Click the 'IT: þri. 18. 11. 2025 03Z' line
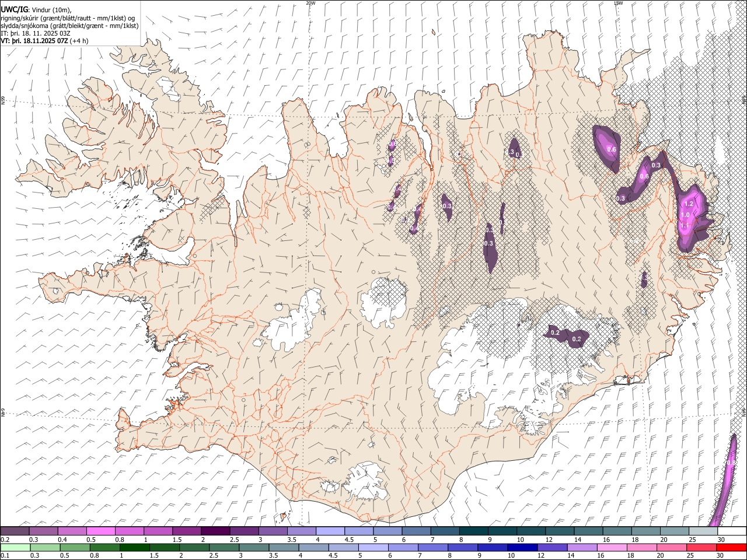This screenshot has height=560, width=747. pyautogui.click(x=36, y=33)
